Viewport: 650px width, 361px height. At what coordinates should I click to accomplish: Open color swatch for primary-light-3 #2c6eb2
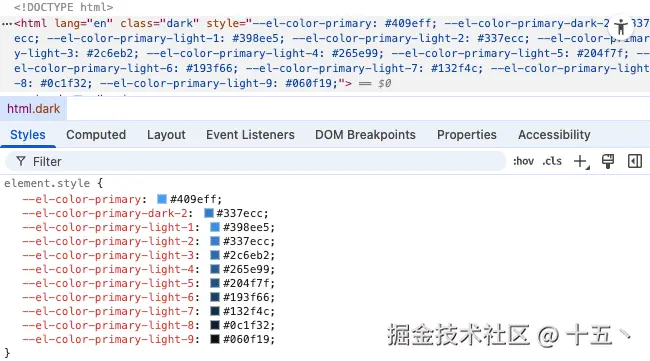[215, 255]
